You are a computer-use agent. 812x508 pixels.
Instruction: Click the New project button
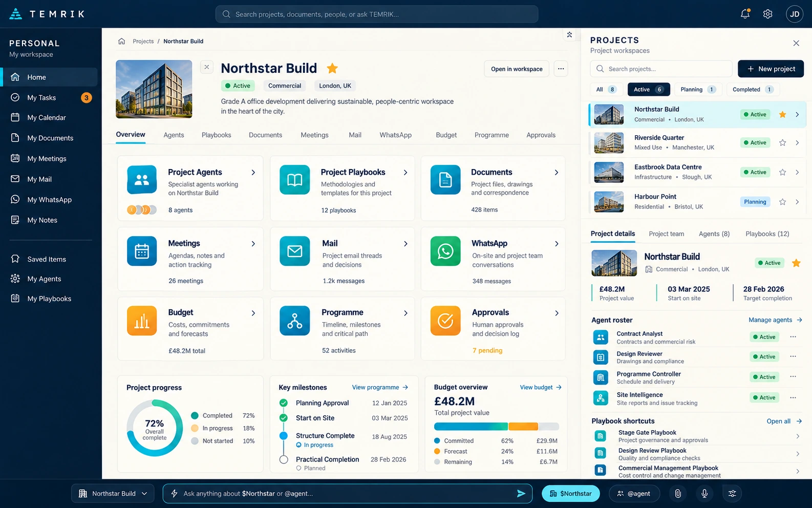(x=771, y=69)
